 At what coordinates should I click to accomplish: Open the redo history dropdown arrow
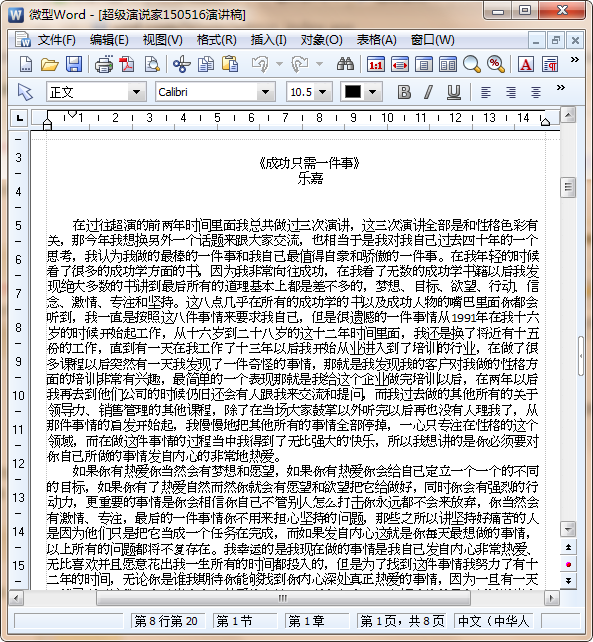319,64
